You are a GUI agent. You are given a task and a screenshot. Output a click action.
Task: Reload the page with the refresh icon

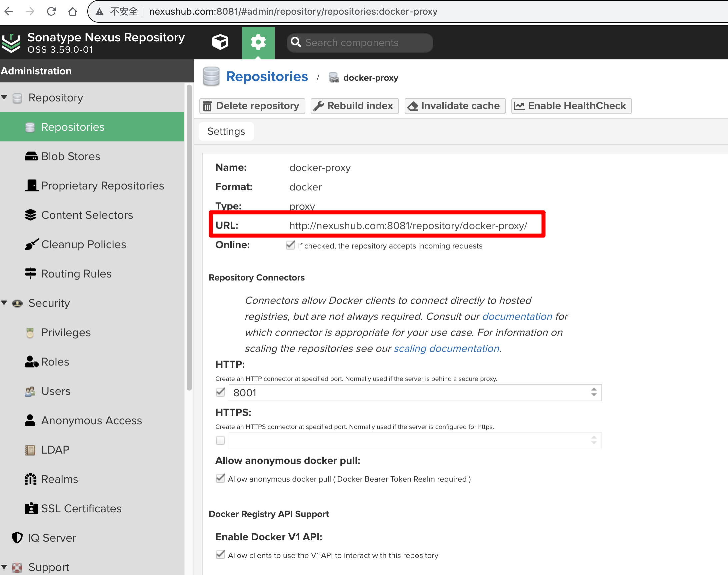tap(51, 11)
